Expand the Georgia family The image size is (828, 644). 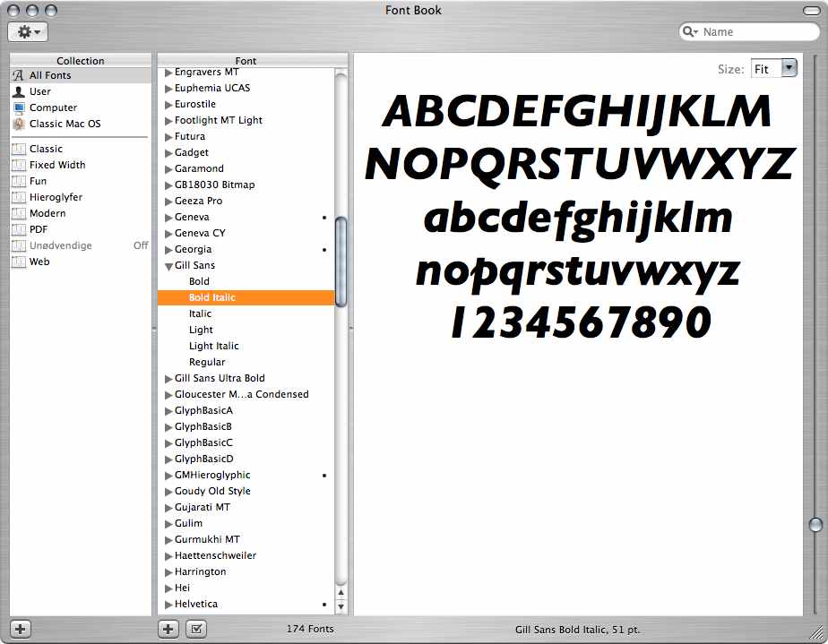[168, 250]
